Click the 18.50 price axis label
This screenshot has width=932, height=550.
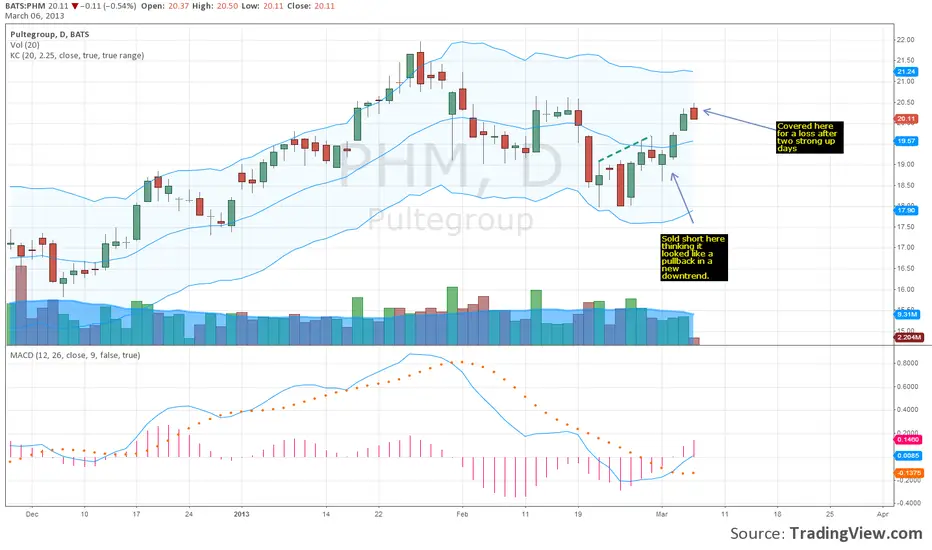pyautogui.click(x=906, y=186)
